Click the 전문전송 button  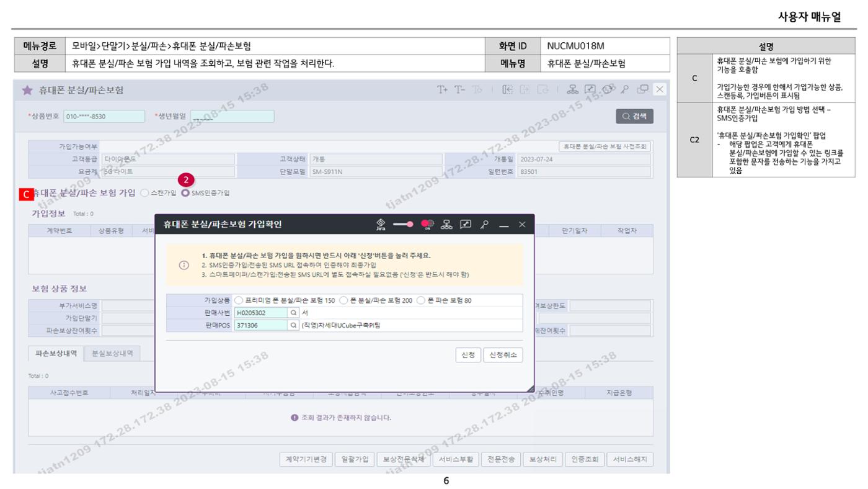coord(501,460)
